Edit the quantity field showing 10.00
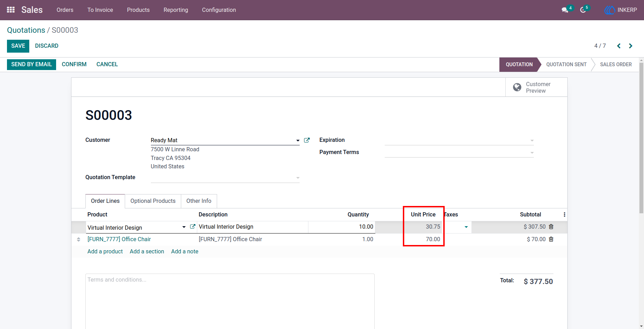This screenshot has height=329, width=644. pyautogui.click(x=342, y=227)
